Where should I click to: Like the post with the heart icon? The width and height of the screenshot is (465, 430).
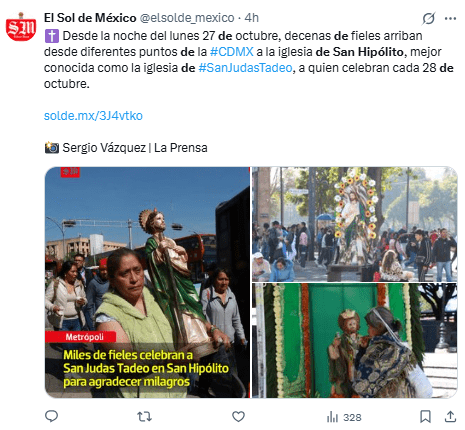point(238,416)
